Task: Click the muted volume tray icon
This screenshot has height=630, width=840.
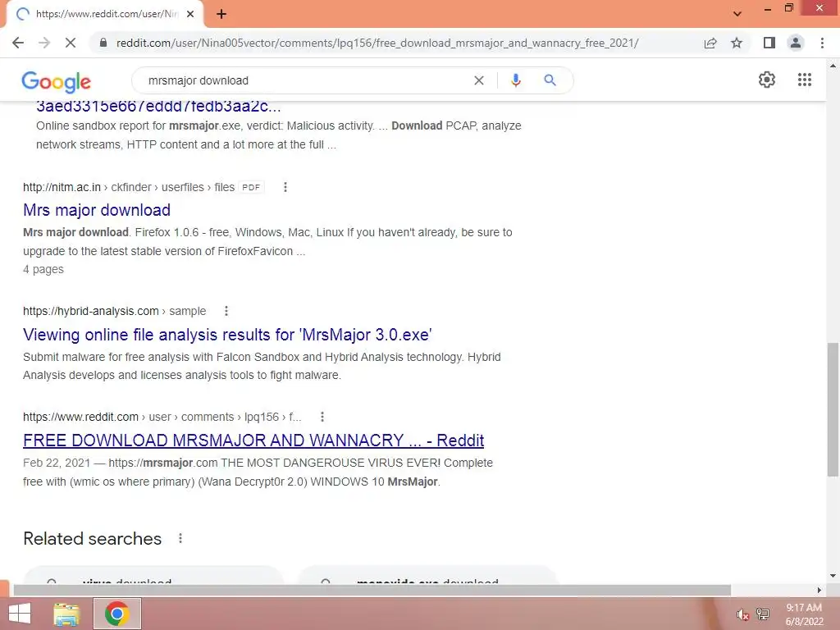Action: [x=742, y=614]
